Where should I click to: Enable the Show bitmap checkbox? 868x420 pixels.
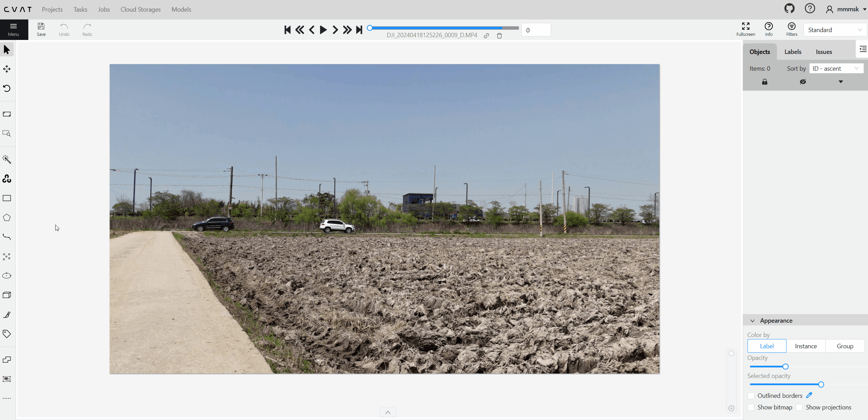pyautogui.click(x=751, y=407)
